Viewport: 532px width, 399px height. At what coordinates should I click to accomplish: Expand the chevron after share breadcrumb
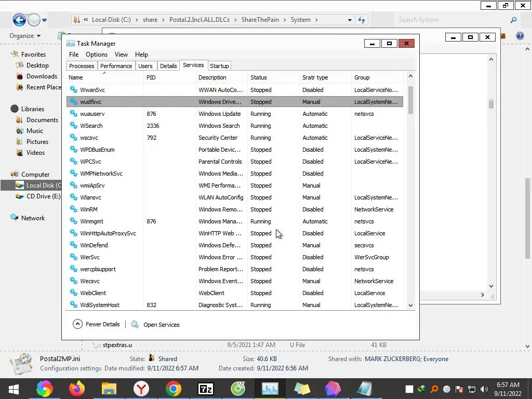(163, 20)
